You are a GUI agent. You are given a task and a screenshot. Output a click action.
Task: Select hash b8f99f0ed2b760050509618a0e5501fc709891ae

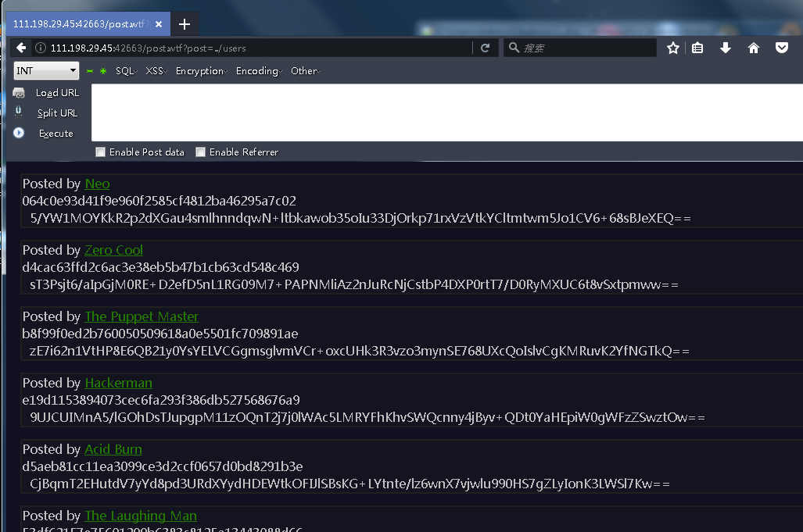[160, 334]
